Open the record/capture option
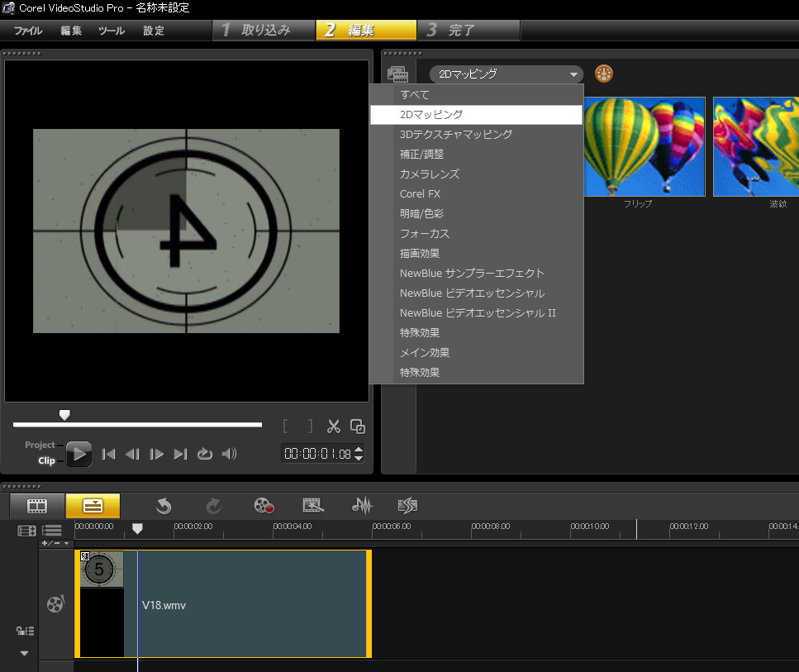Image resolution: width=799 pixels, height=672 pixels. point(264,506)
